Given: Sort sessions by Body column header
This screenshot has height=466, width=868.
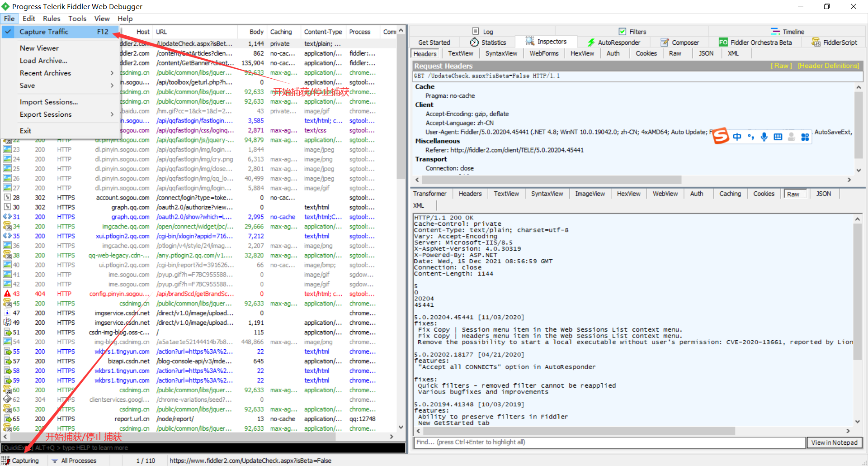Looking at the screenshot, I should [x=256, y=32].
